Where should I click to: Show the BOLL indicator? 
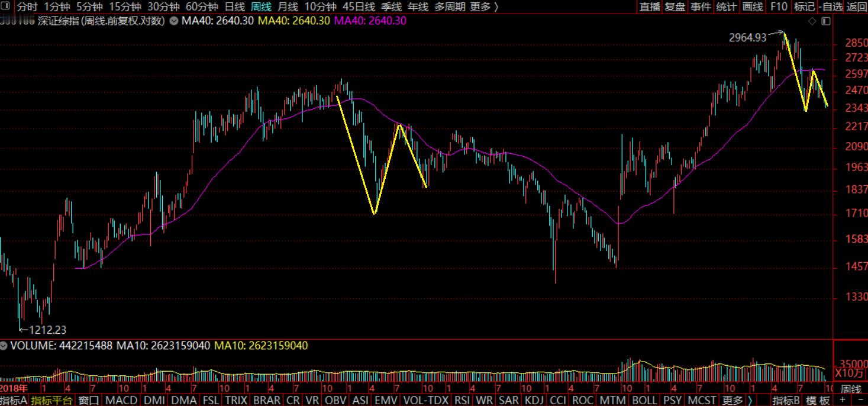(644, 400)
